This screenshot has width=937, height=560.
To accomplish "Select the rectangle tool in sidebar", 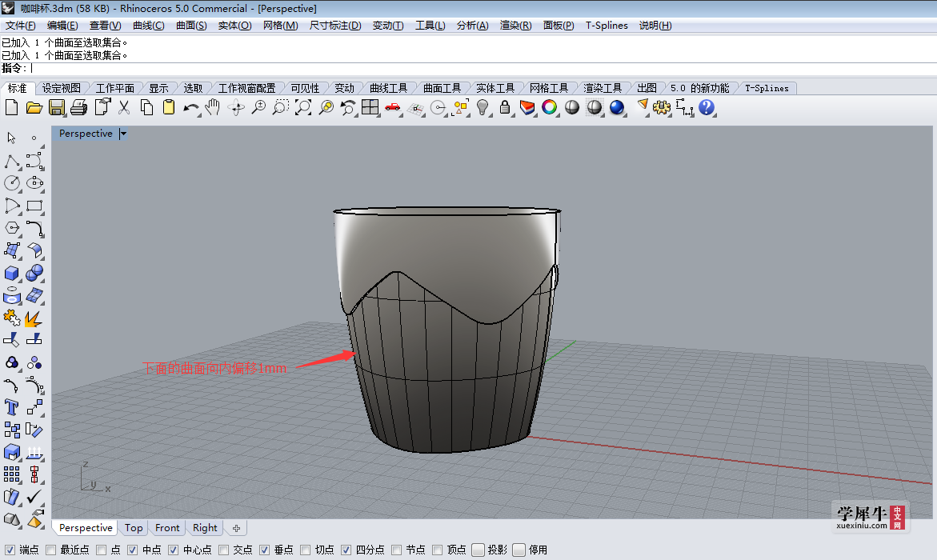I will point(34,206).
